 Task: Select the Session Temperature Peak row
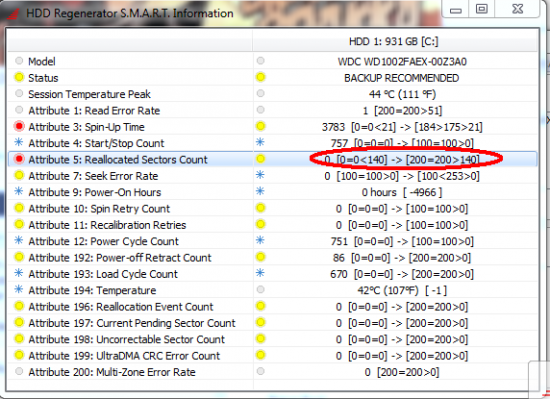pos(273,94)
